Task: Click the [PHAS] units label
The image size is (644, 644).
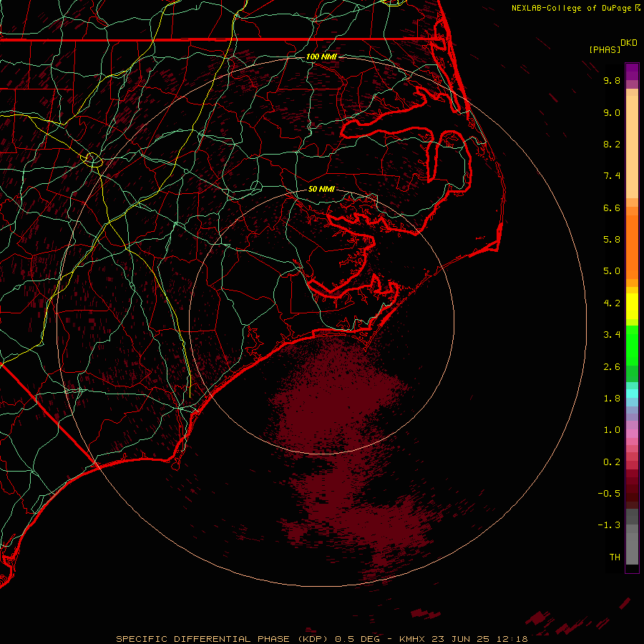Action: pyautogui.click(x=605, y=49)
